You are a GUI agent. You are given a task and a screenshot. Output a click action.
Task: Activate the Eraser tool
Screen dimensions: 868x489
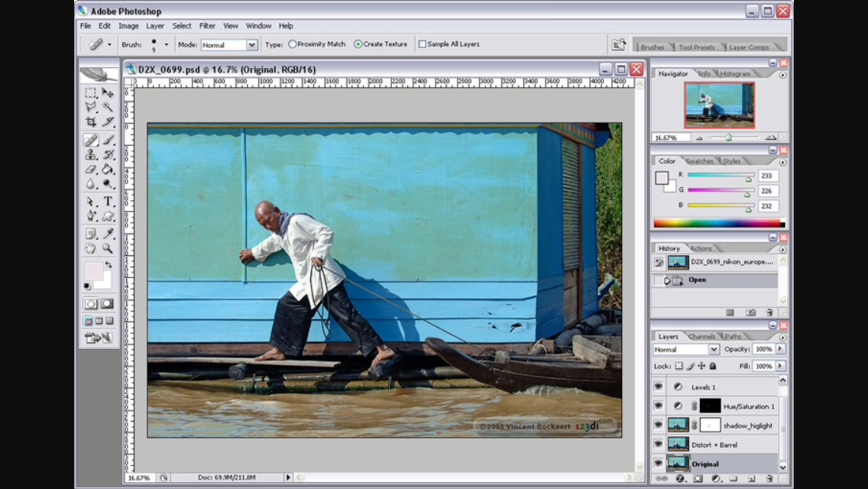[x=91, y=170]
